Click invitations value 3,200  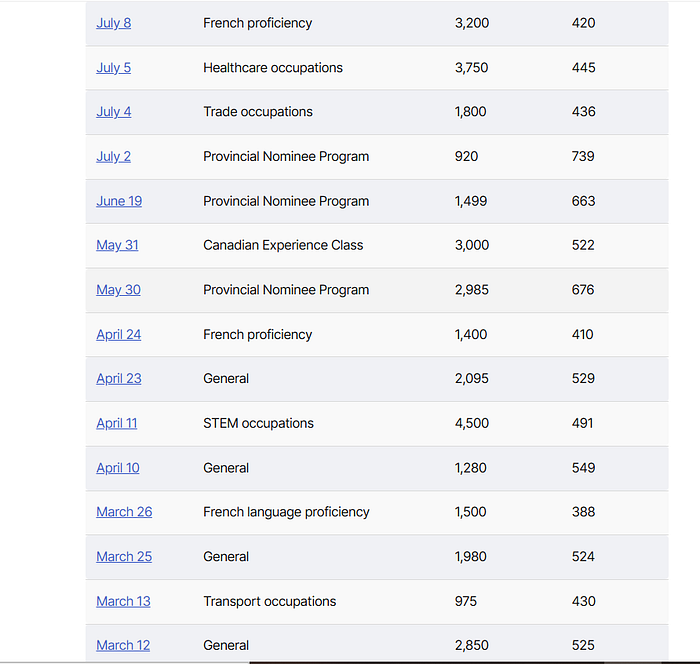472,23
